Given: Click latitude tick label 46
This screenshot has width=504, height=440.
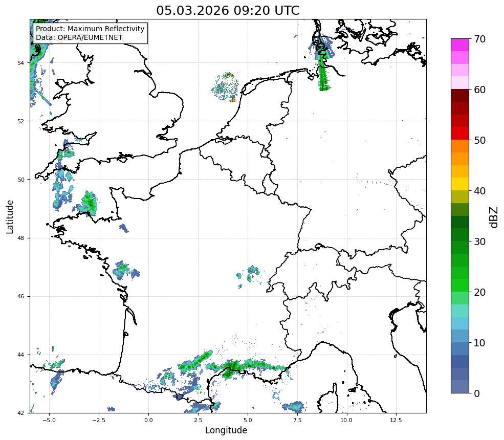Looking at the screenshot, I should pyautogui.click(x=20, y=296).
